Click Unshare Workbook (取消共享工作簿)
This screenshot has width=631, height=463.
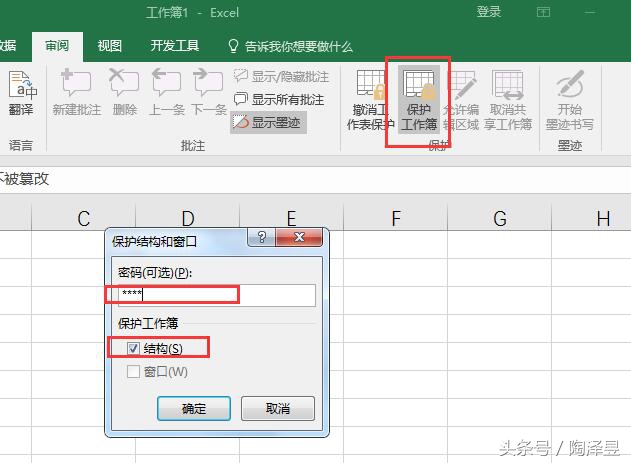[508, 101]
